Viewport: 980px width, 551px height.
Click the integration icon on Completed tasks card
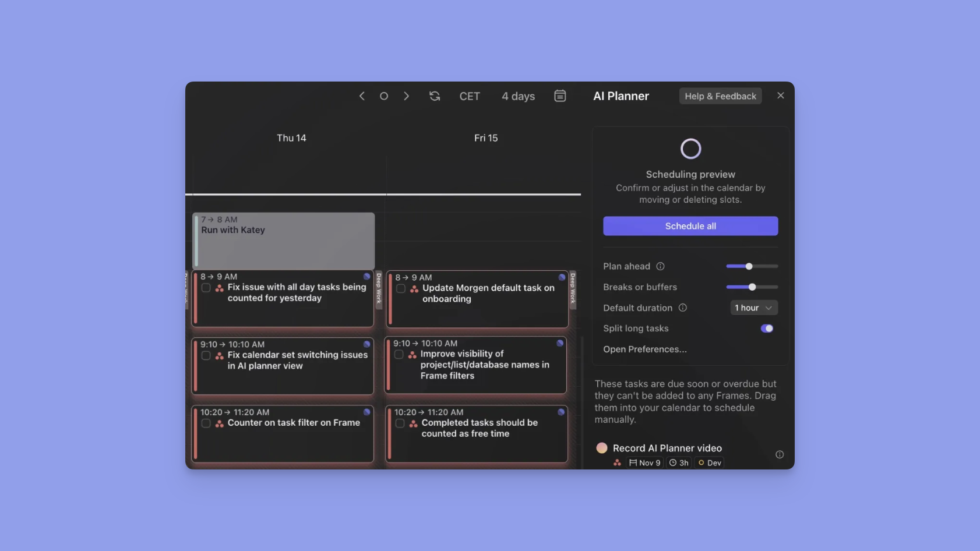tap(414, 423)
